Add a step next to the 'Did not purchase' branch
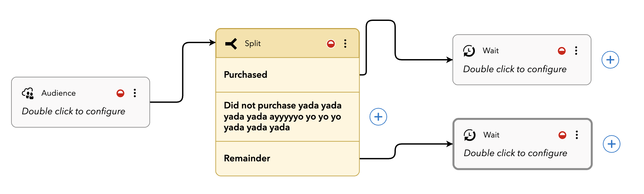This screenshot has width=644, height=194. [x=378, y=117]
